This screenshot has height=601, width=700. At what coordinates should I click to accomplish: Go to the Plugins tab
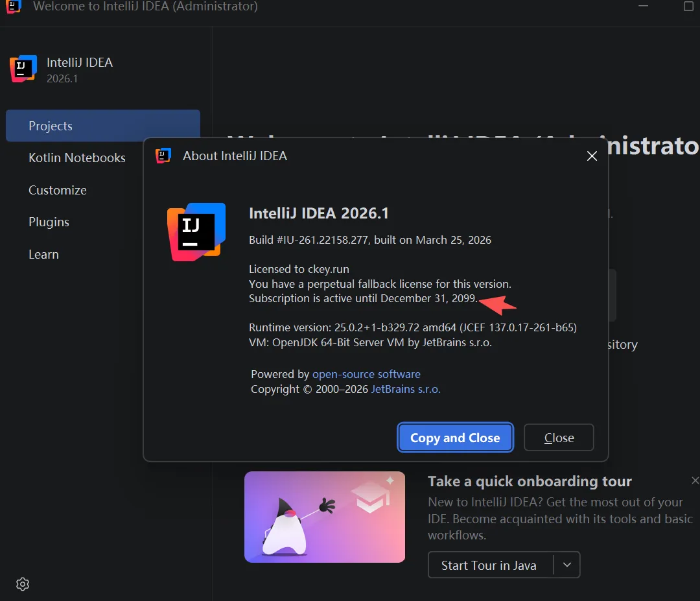pyautogui.click(x=49, y=222)
